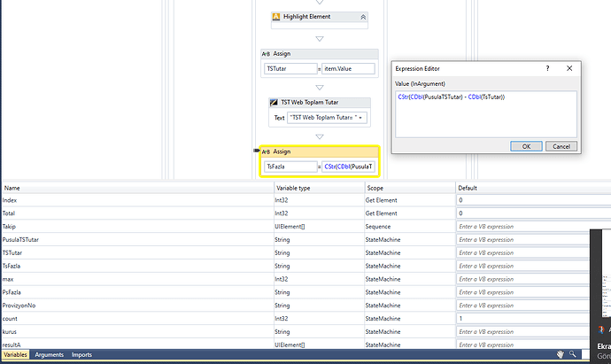Open the scope dropdown for PusulaTSTutar

click(x=410, y=240)
